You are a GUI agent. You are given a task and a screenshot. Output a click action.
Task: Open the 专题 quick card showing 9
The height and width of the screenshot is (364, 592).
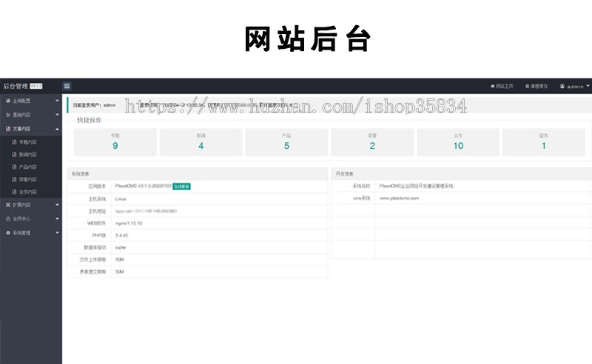pyautogui.click(x=115, y=142)
